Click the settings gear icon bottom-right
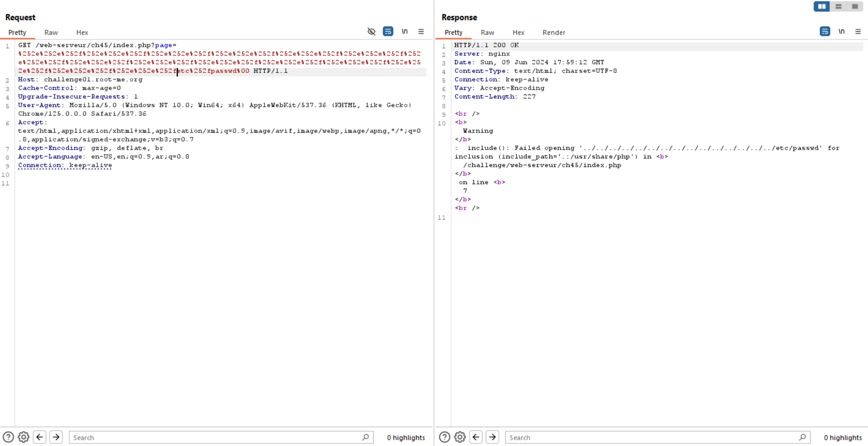 point(461,437)
